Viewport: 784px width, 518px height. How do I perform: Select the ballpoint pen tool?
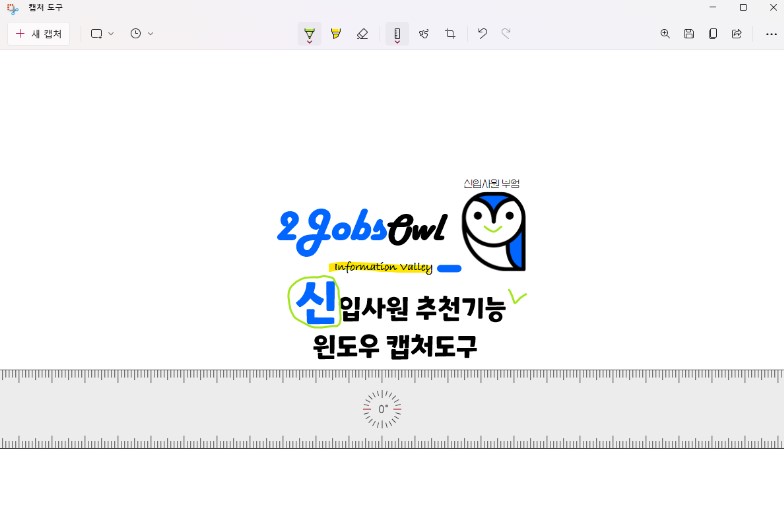(310, 34)
